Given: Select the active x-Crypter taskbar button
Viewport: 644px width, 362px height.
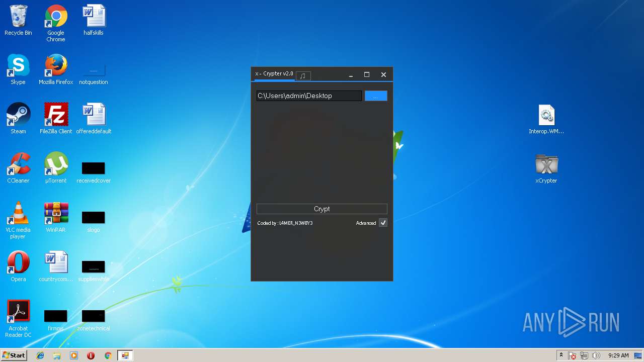Looking at the screenshot, I should [x=125, y=355].
